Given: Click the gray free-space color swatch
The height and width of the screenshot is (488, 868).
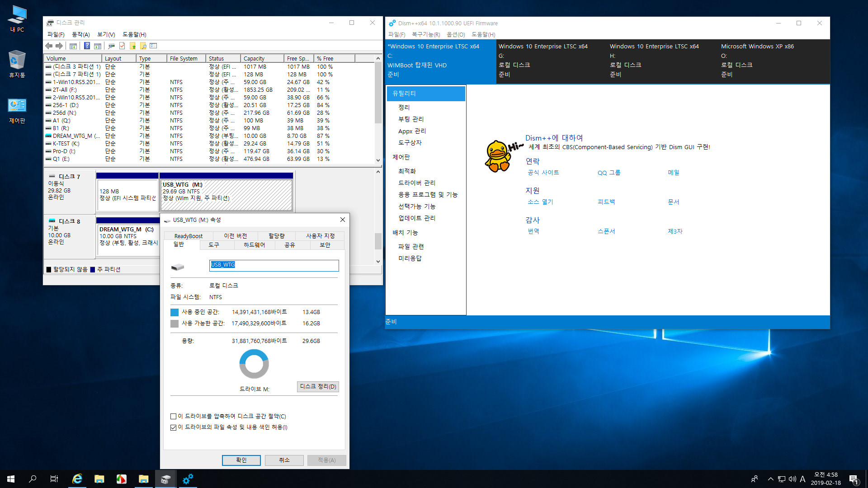Looking at the screenshot, I should click(175, 324).
